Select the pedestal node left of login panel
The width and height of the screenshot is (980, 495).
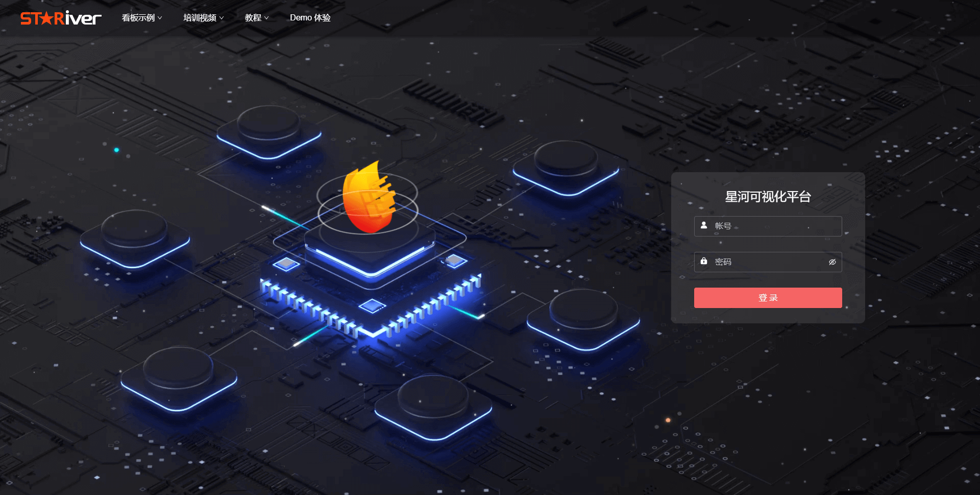tap(583, 318)
